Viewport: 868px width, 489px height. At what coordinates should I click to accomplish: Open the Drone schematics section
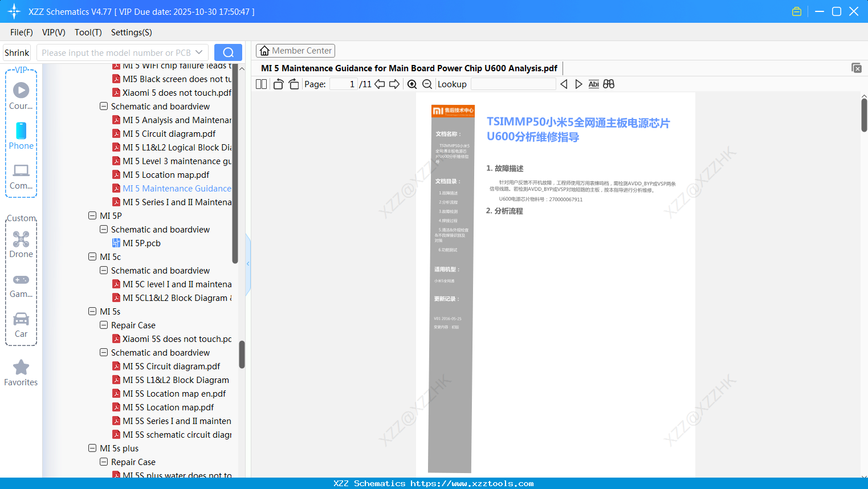(21, 244)
